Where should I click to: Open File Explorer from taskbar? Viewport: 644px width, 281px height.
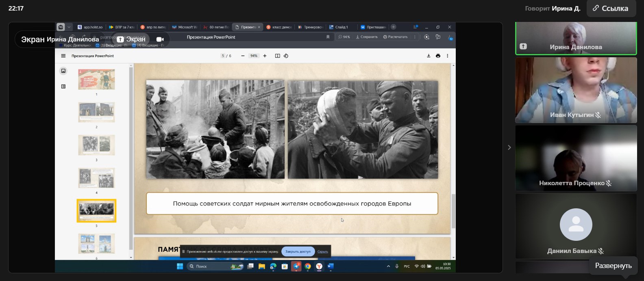point(262,266)
